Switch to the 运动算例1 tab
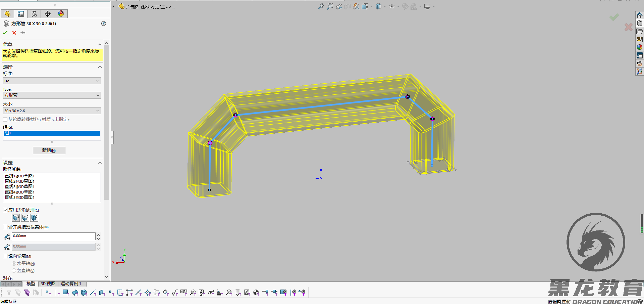 (71, 284)
